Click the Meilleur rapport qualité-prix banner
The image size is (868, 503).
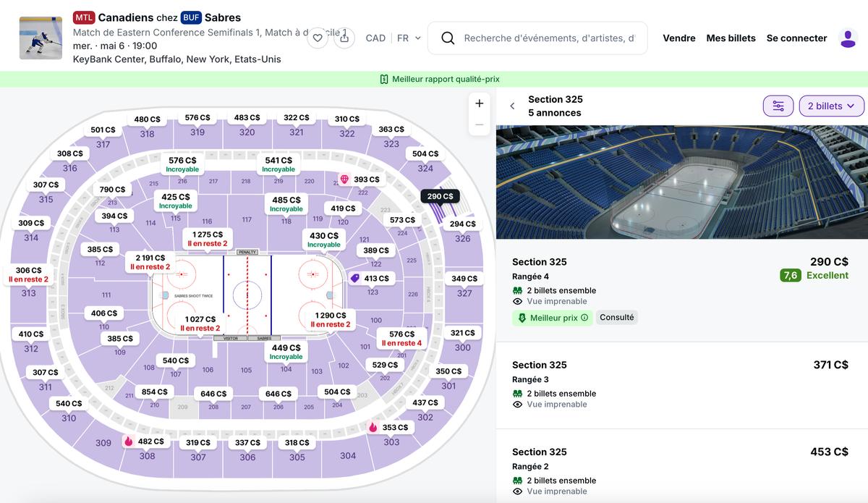(434, 79)
